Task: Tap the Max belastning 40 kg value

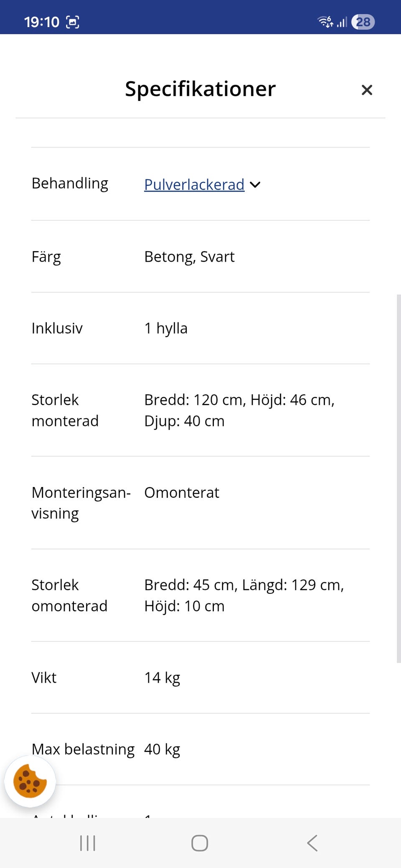Action: tap(162, 749)
